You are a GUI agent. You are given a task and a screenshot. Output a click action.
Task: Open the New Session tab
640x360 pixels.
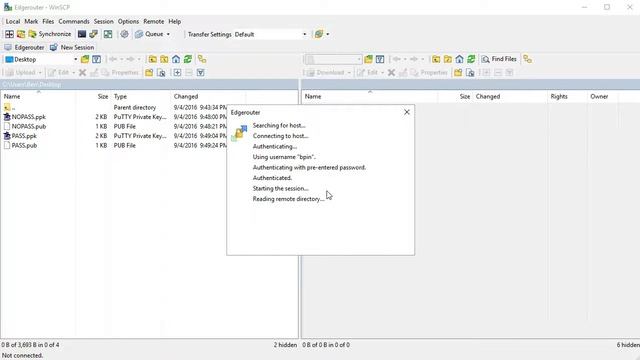click(72, 47)
